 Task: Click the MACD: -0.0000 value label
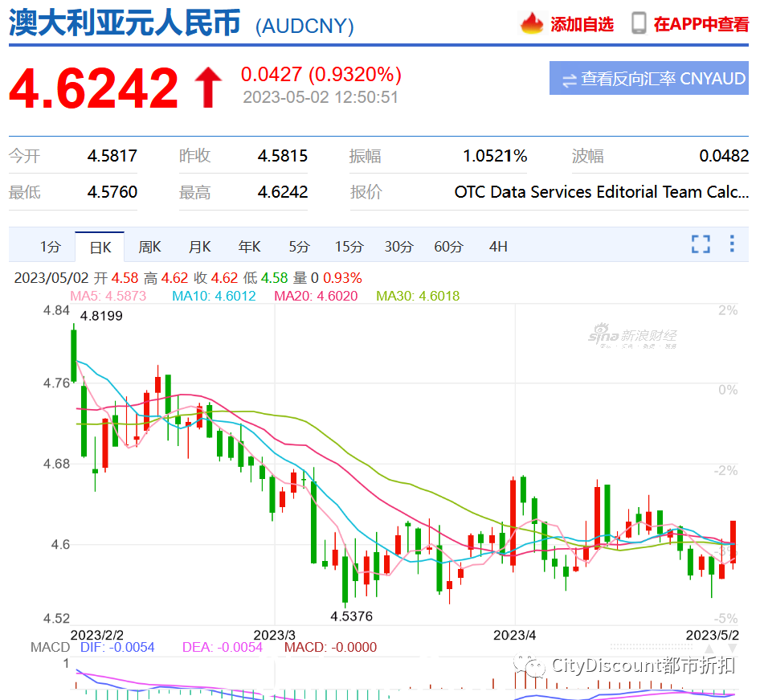330,648
